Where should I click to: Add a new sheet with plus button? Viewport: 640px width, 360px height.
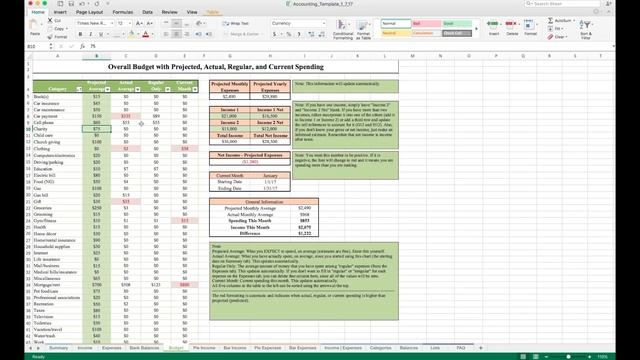(x=480, y=348)
